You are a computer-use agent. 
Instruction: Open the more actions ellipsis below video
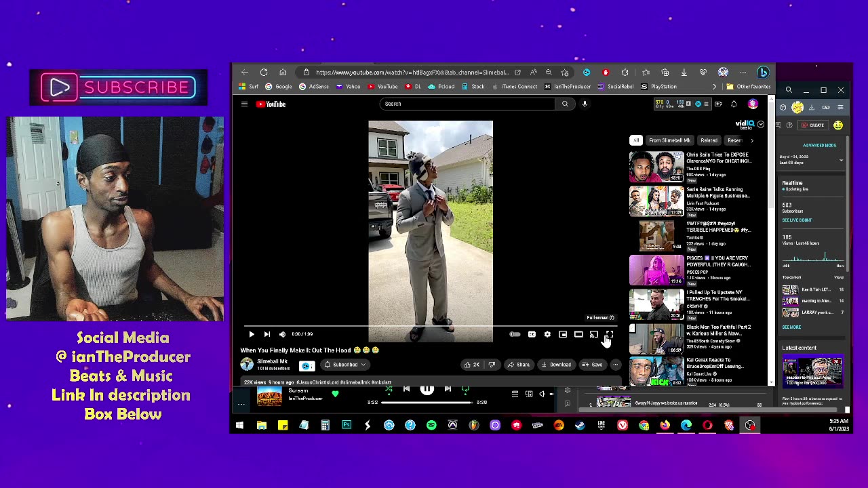click(615, 365)
